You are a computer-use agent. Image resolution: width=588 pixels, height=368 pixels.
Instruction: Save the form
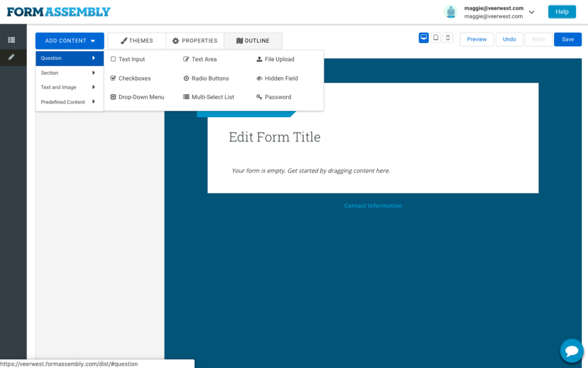(567, 39)
